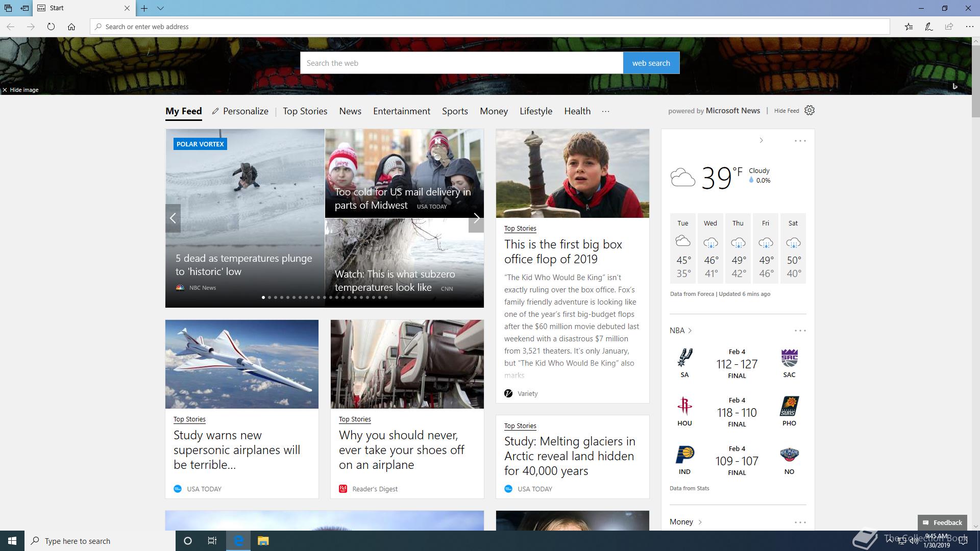Screen dimensions: 980x551
Task: Select the My Feed tab
Action: point(184,111)
